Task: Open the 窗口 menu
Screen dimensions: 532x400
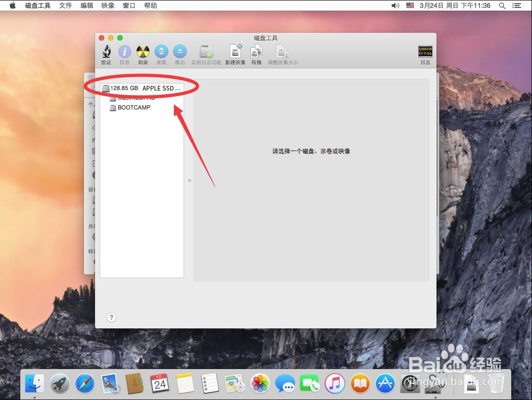Action: pos(129,5)
